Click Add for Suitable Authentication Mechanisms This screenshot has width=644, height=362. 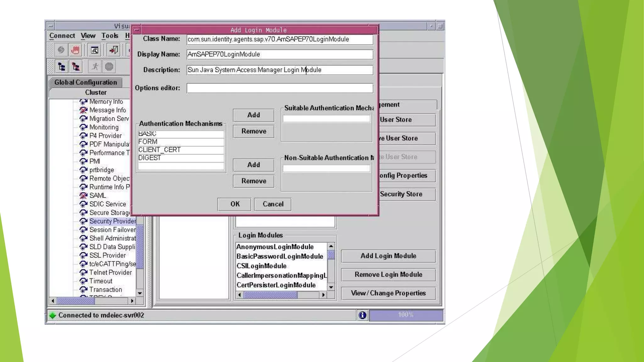[253, 115]
